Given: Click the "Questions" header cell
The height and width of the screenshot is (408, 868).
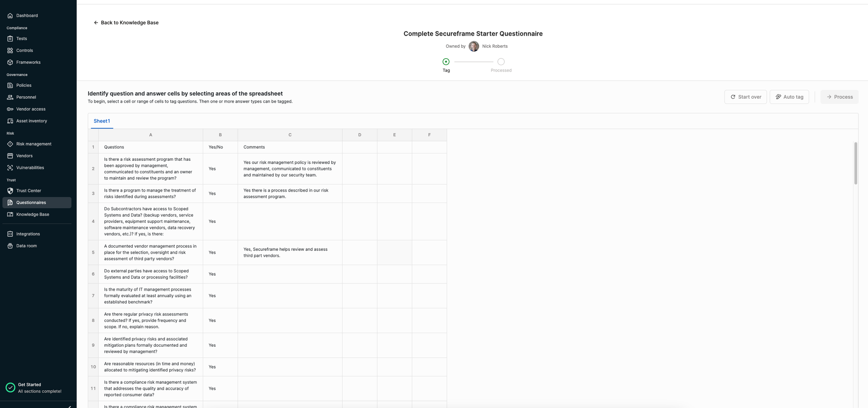Looking at the screenshot, I should [x=151, y=147].
